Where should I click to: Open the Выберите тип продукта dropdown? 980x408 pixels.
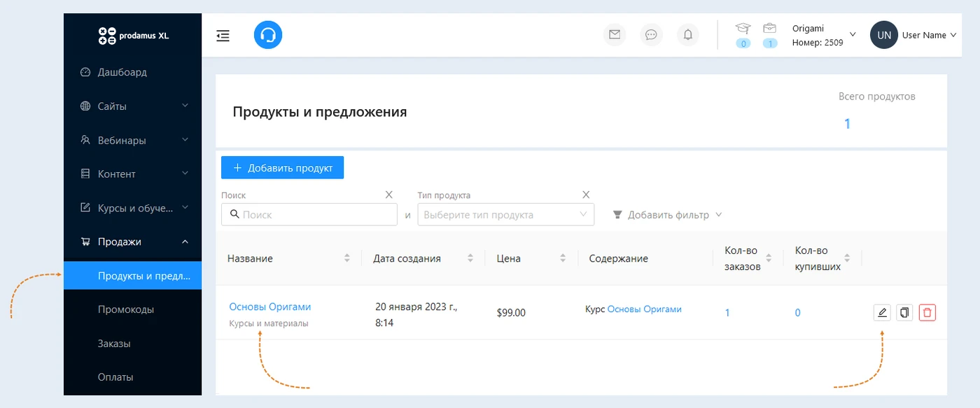(x=505, y=215)
